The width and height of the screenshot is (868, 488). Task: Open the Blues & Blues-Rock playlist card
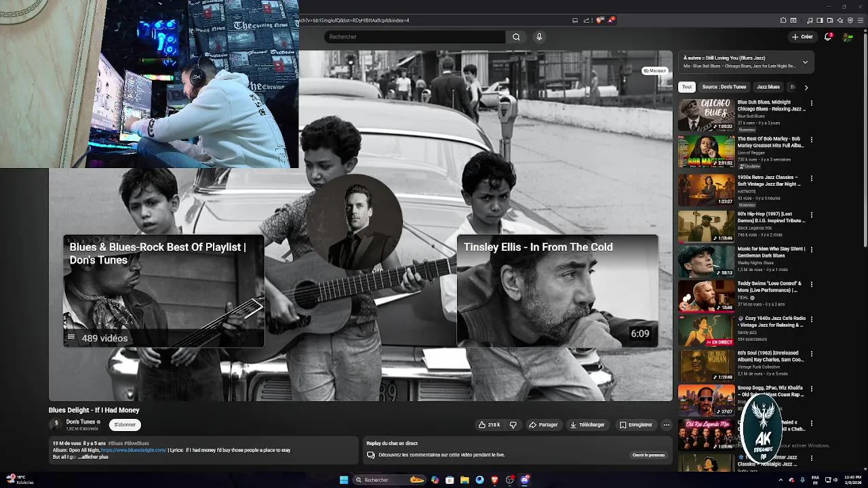coord(163,291)
